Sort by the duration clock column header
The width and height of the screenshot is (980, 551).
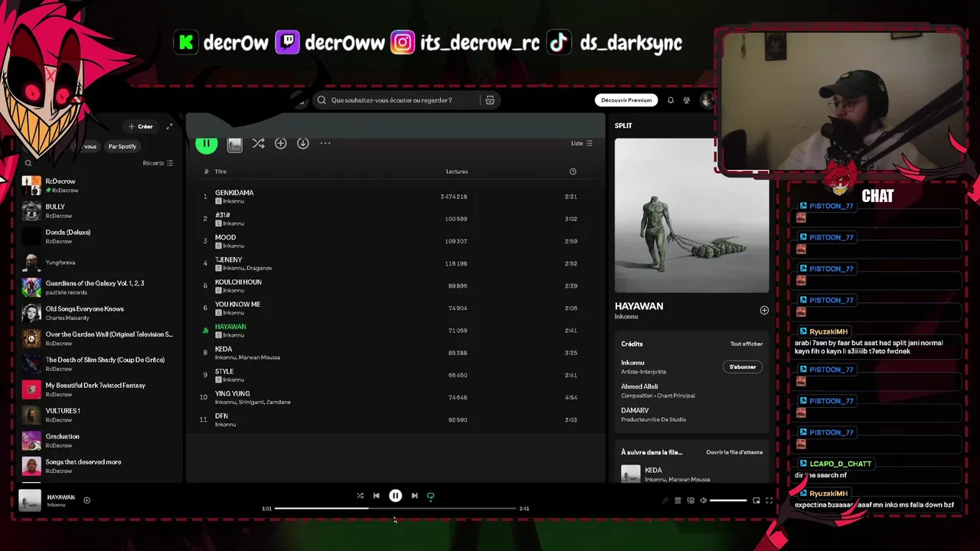click(x=573, y=171)
